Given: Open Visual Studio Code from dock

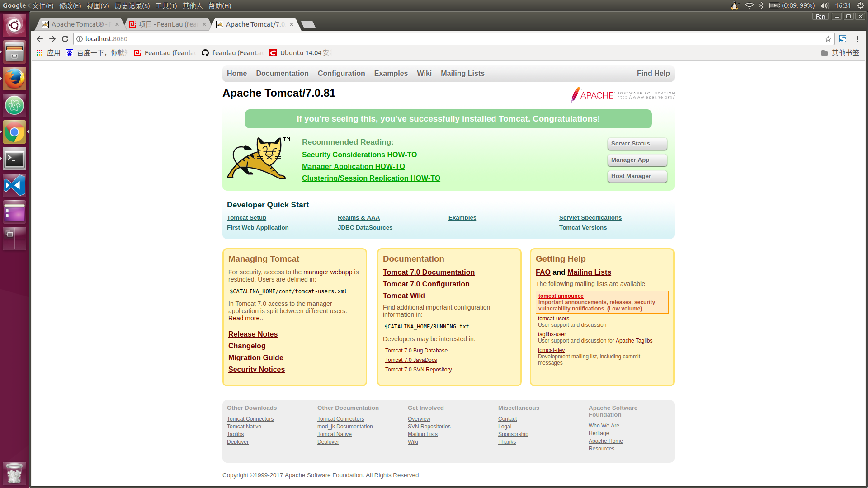Looking at the screenshot, I should click(x=14, y=186).
